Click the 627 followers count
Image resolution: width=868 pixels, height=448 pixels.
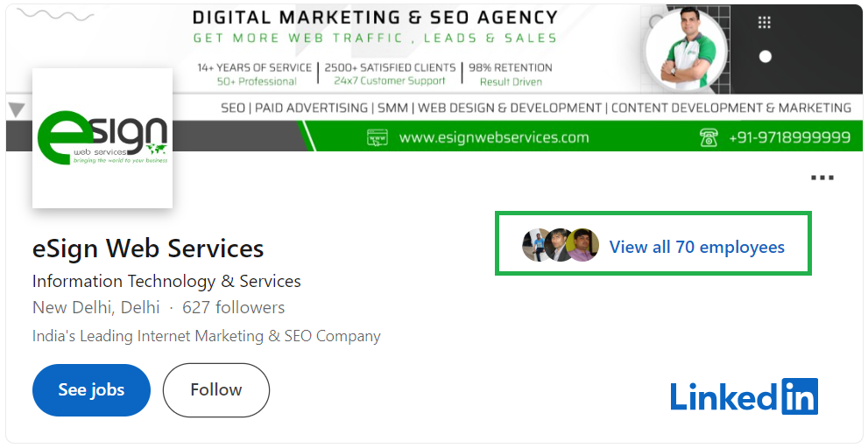pyautogui.click(x=233, y=307)
